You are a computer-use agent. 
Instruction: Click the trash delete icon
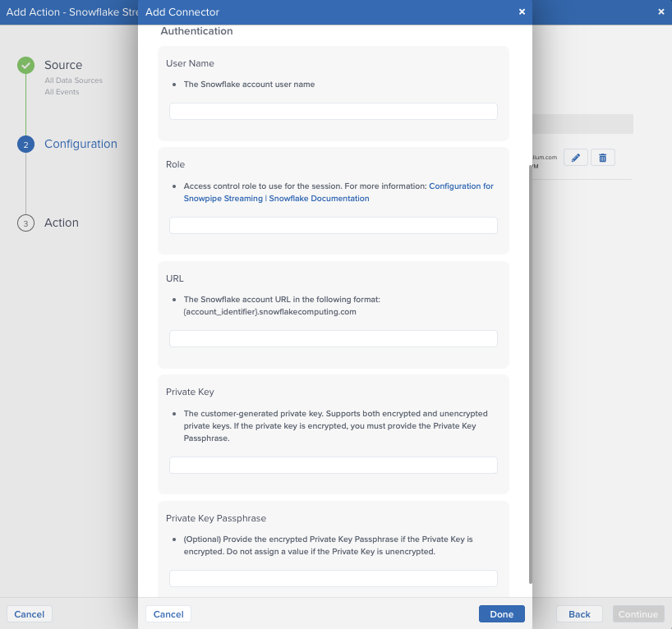[x=602, y=158]
